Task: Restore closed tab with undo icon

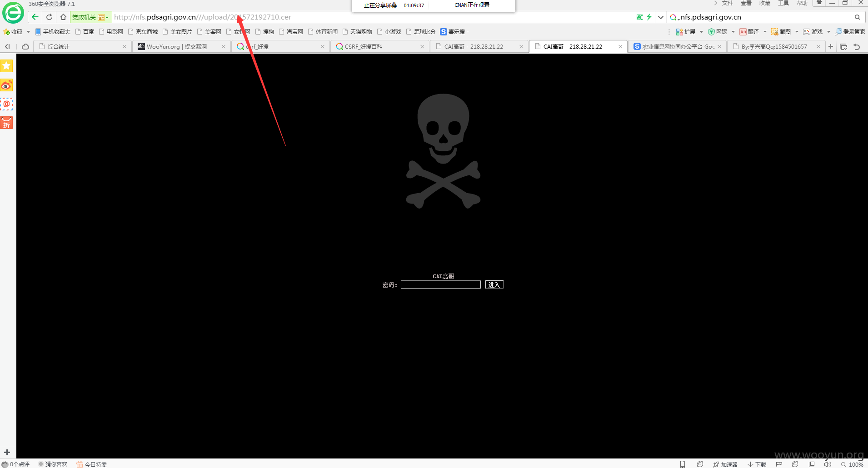Action: pos(857,47)
